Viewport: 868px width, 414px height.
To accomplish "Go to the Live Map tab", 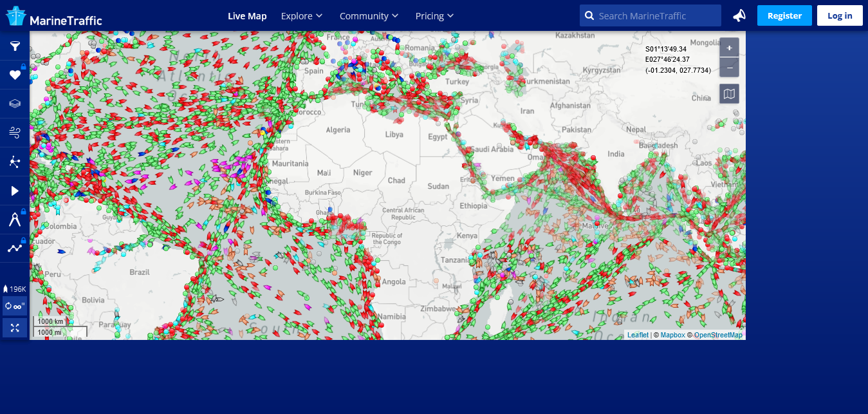I will point(247,15).
